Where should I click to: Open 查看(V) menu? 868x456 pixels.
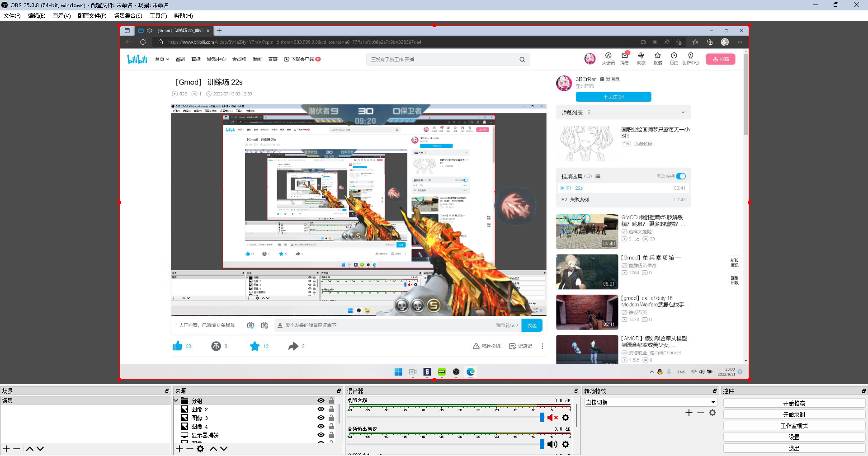pos(61,16)
